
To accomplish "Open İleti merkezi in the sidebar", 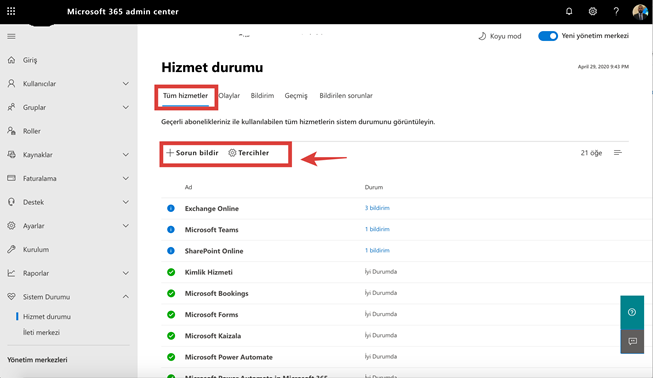I will pyautogui.click(x=41, y=333).
